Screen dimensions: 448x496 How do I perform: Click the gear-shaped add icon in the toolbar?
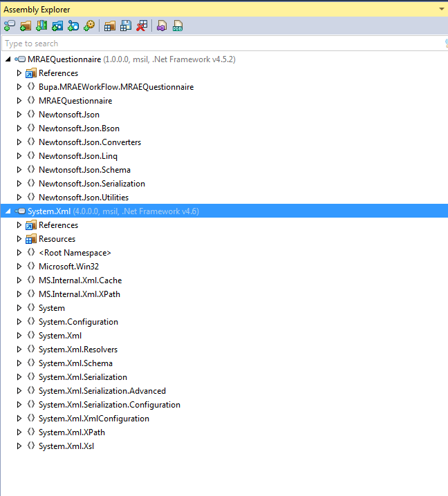coord(89,26)
